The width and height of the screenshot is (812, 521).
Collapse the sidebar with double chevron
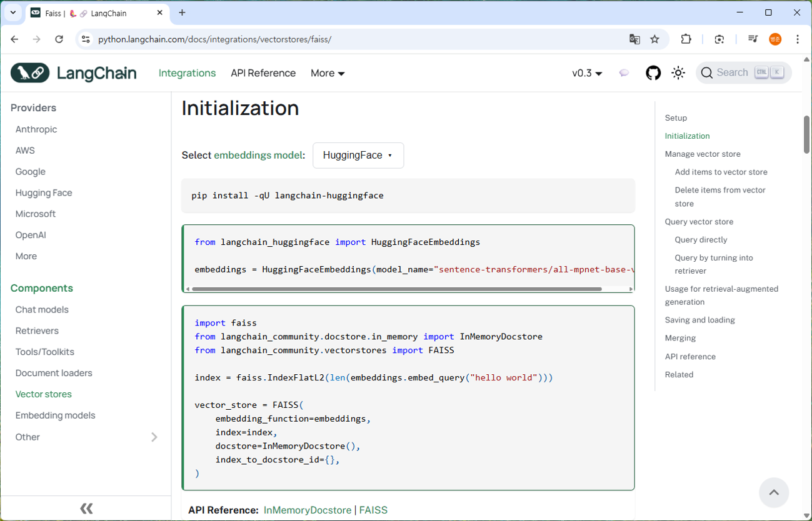pyautogui.click(x=86, y=509)
